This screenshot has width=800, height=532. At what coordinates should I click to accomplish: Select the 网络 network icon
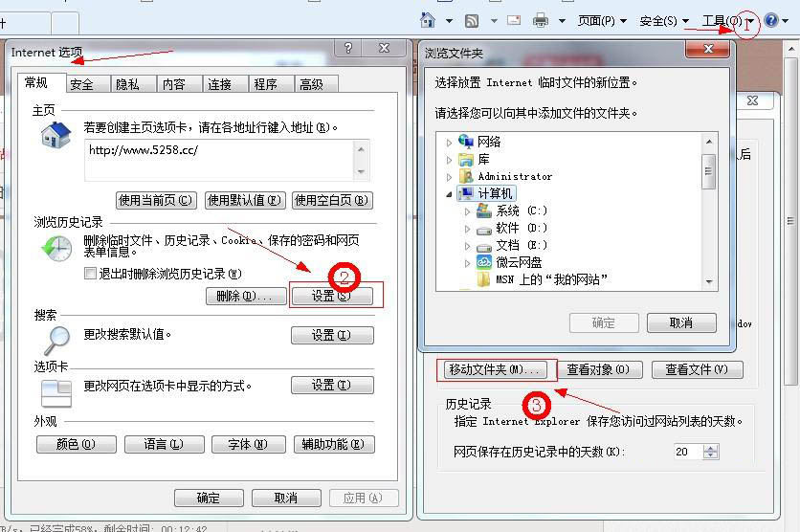pos(466,142)
